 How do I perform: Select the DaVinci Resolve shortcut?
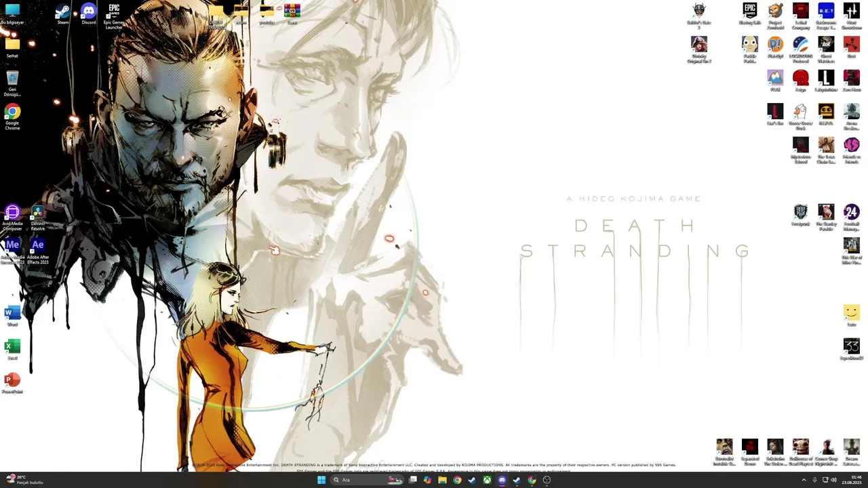[x=38, y=217]
